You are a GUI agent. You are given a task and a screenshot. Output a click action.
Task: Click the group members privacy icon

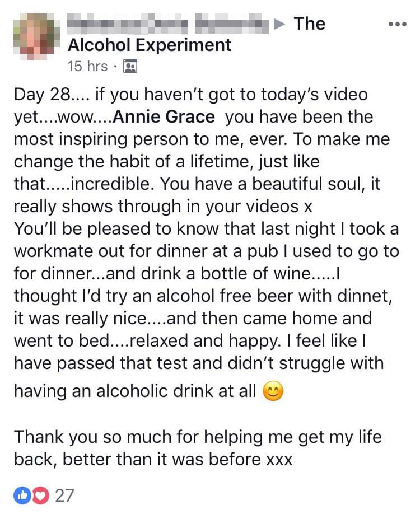click(130, 67)
